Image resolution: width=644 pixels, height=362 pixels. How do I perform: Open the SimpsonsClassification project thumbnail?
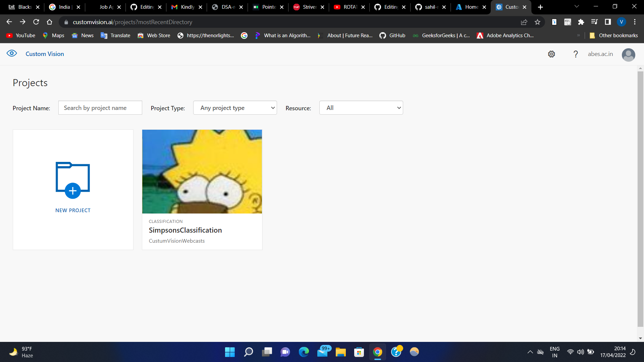click(202, 171)
